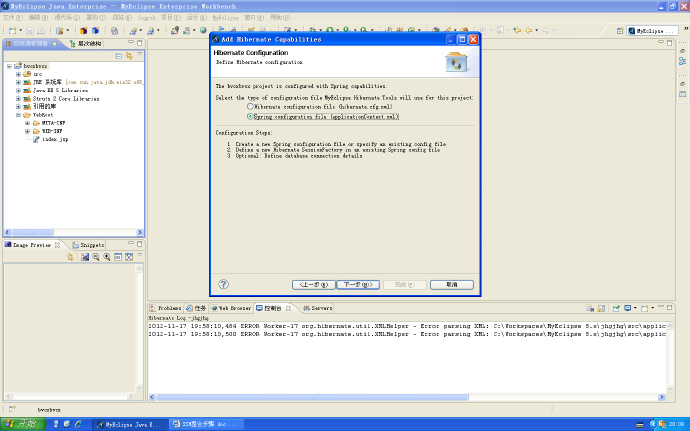Screen dimensions: 690x431
Task: Click the outline icon in right sidebar
Action: click(x=683, y=61)
